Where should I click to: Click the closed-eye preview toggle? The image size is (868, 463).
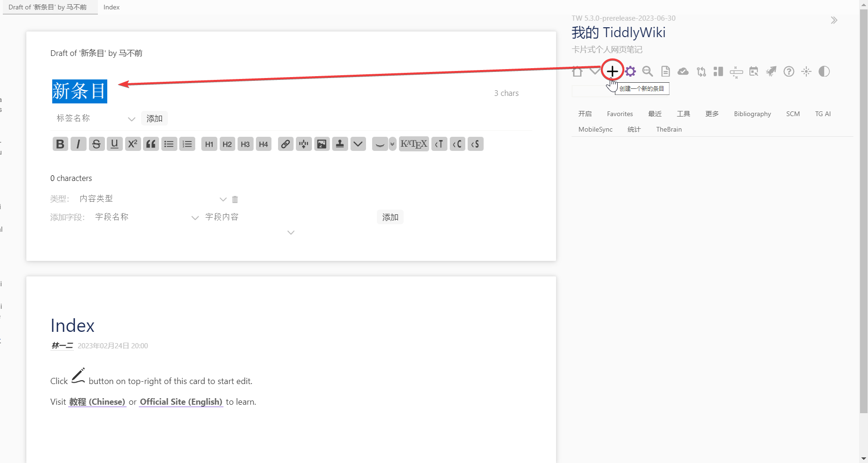pyautogui.click(x=380, y=144)
